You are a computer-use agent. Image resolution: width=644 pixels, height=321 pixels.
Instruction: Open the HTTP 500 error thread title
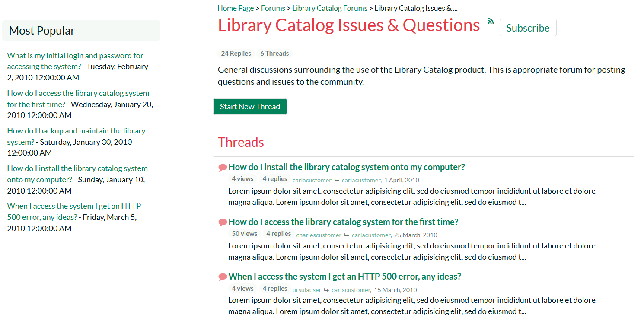(x=344, y=277)
